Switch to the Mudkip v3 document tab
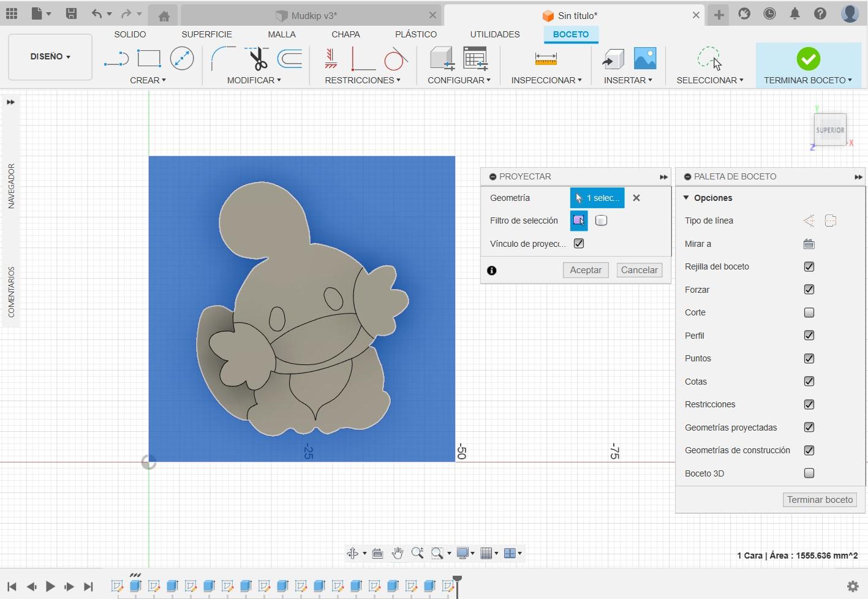 click(312, 15)
